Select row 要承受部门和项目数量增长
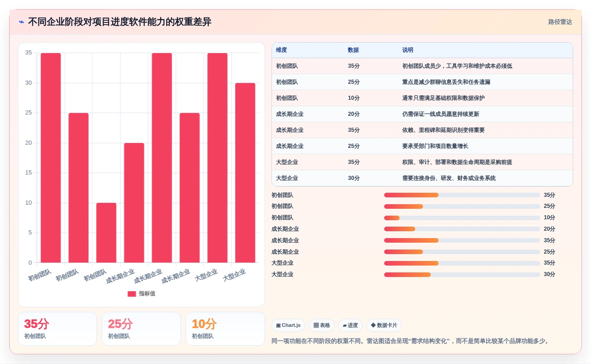The height and width of the screenshot is (364, 591). pyautogui.click(x=422, y=146)
